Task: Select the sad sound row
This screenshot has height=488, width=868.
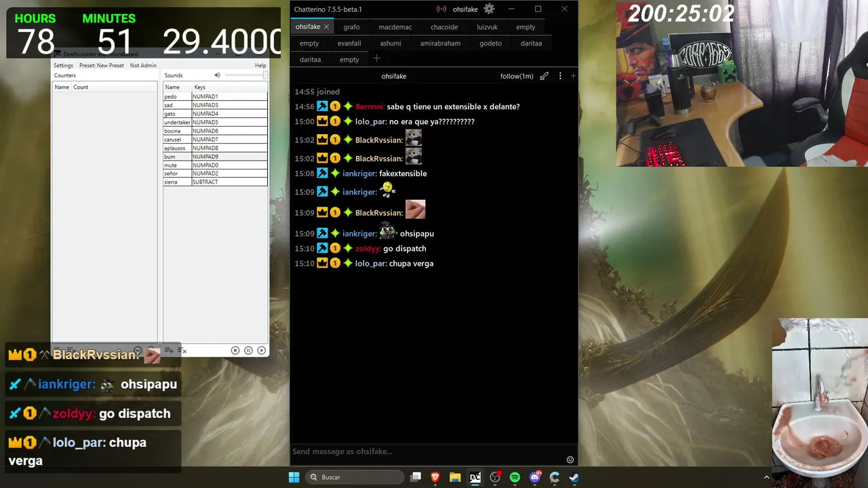Action: (215, 105)
